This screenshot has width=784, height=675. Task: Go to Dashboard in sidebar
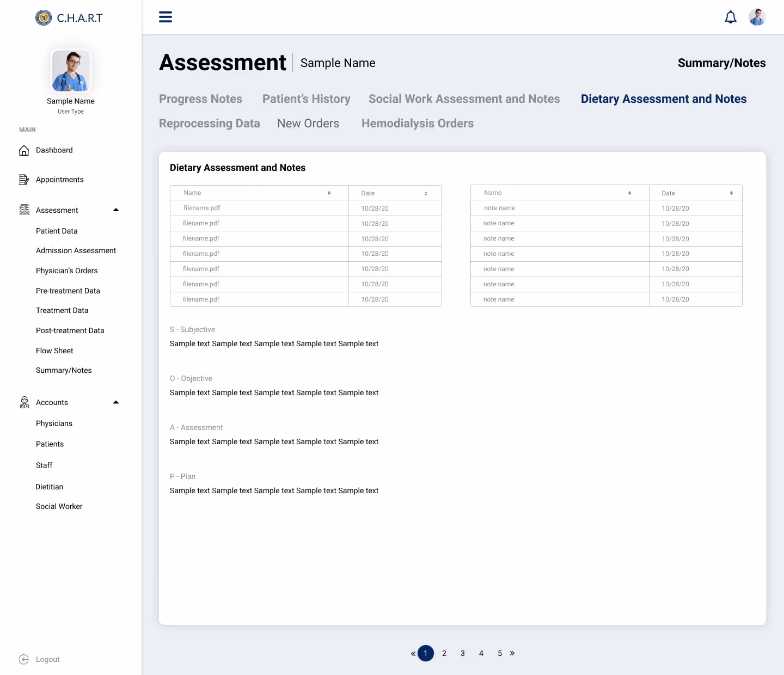pyautogui.click(x=54, y=150)
